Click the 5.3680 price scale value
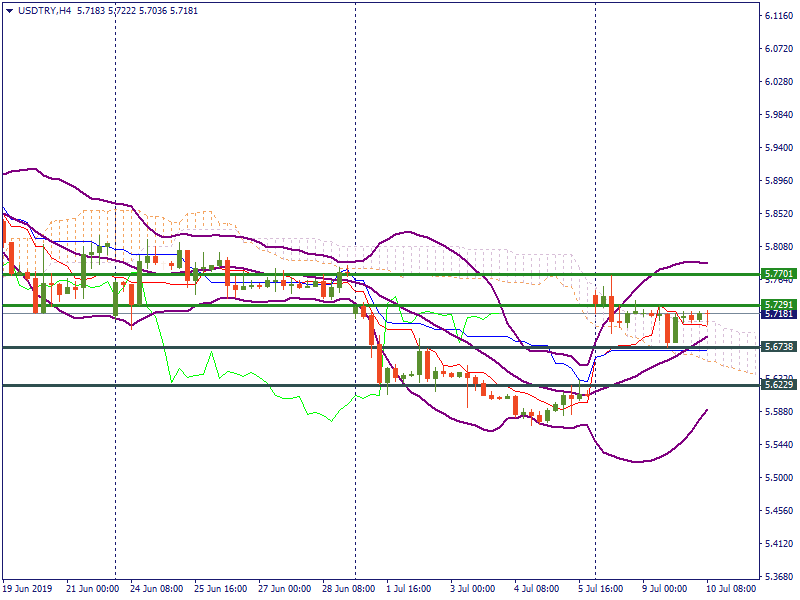The height and width of the screenshot is (600, 800). 779,577
